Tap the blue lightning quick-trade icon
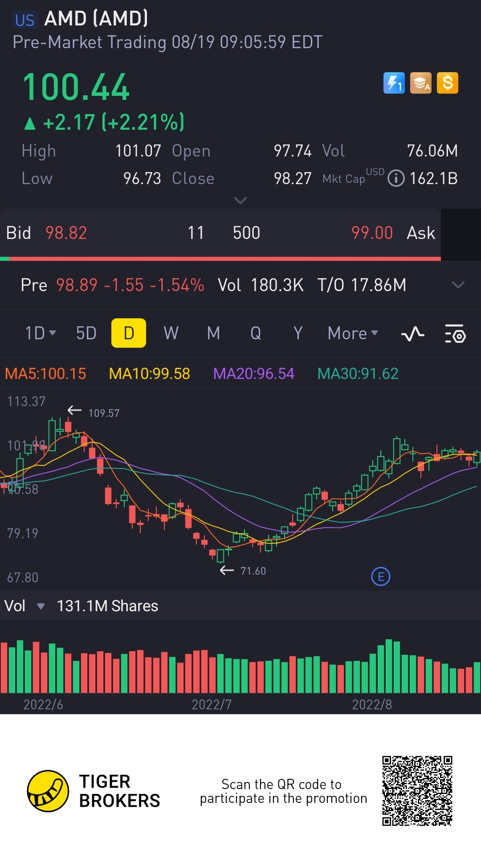Image resolution: width=481 pixels, height=868 pixels. (394, 83)
